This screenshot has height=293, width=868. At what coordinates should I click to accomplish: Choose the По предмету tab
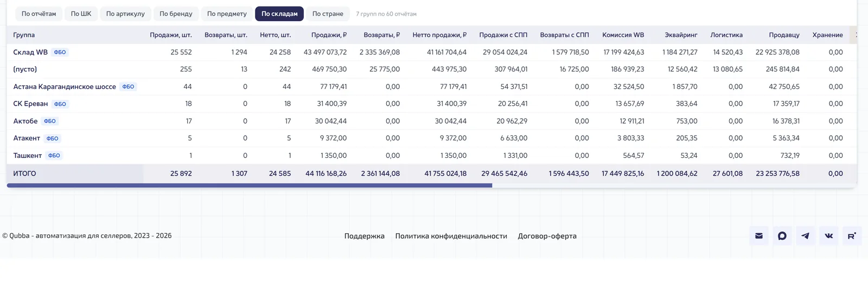coord(227,14)
